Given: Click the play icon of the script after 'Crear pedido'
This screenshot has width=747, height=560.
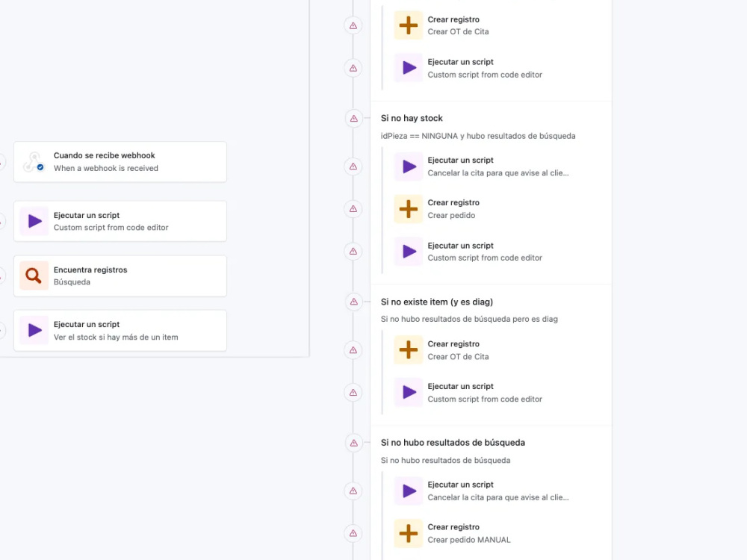Looking at the screenshot, I should pyautogui.click(x=409, y=252).
